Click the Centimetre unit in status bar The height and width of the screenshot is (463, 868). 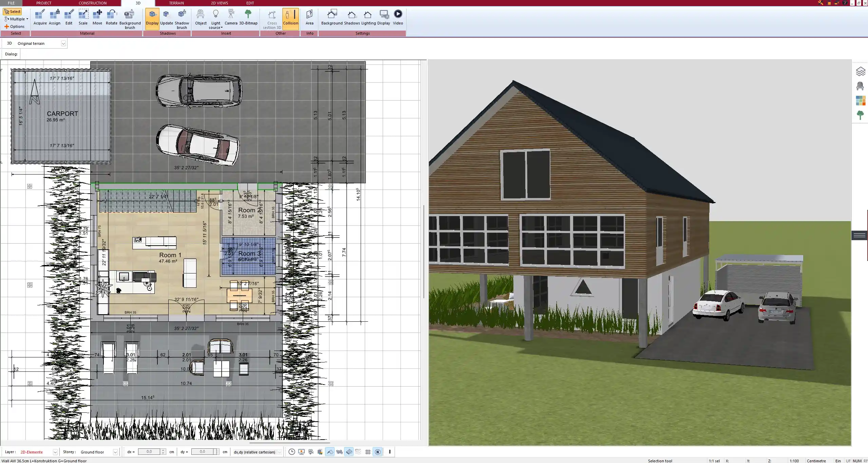click(x=816, y=461)
